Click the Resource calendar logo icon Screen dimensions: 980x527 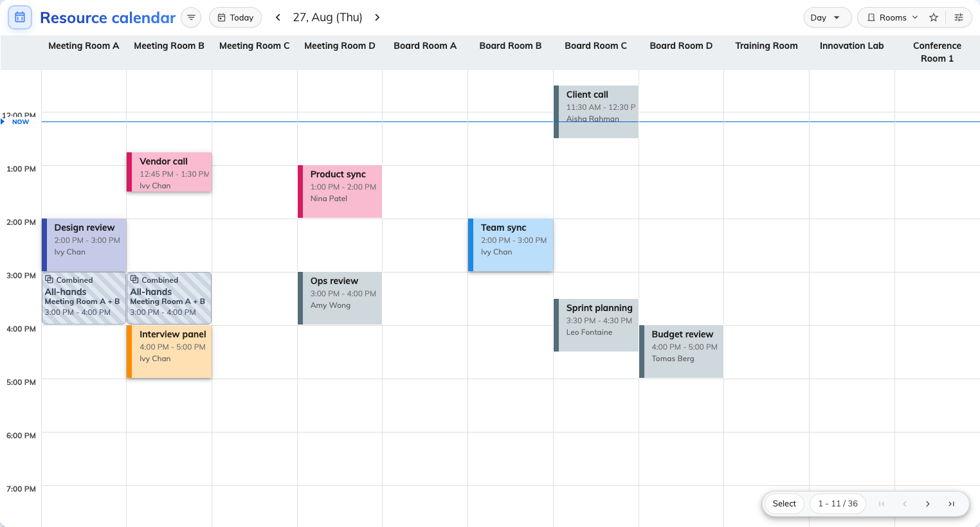pos(20,17)
